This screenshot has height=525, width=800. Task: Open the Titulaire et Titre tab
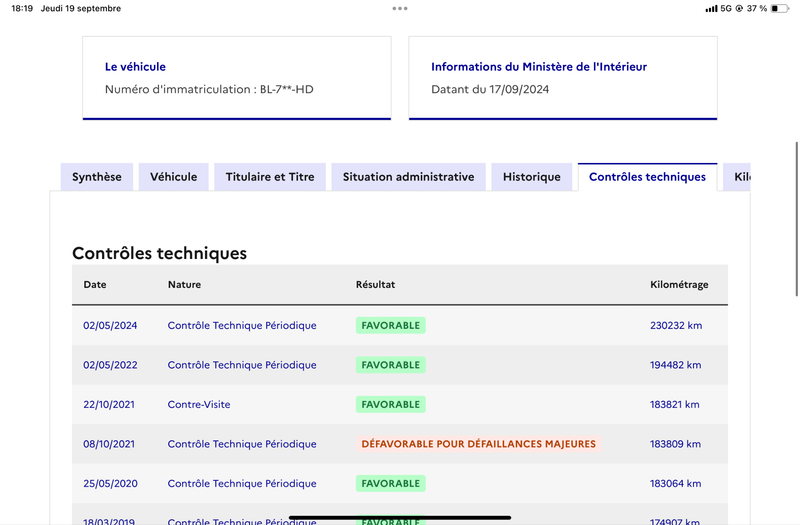coord(270,177)
